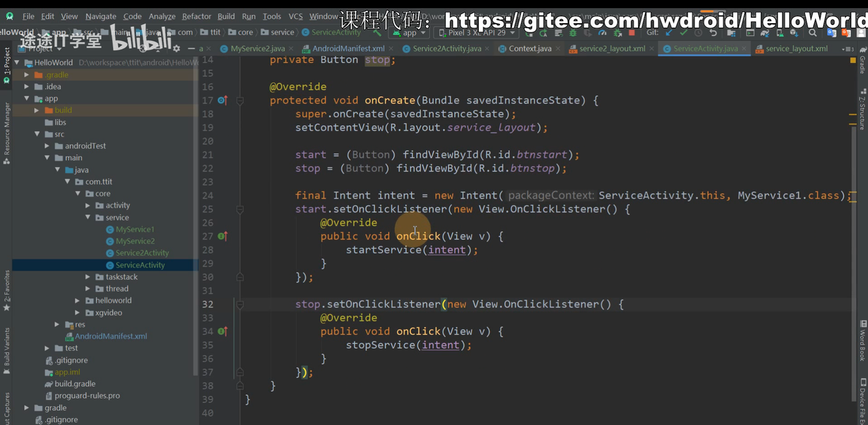Switch to service_layout.xml tab
868x425 pixels.
(797, 49)
